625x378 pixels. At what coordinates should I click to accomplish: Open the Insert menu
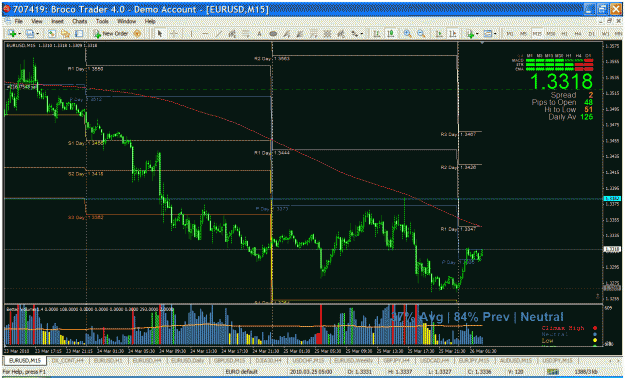coord(57,21)
